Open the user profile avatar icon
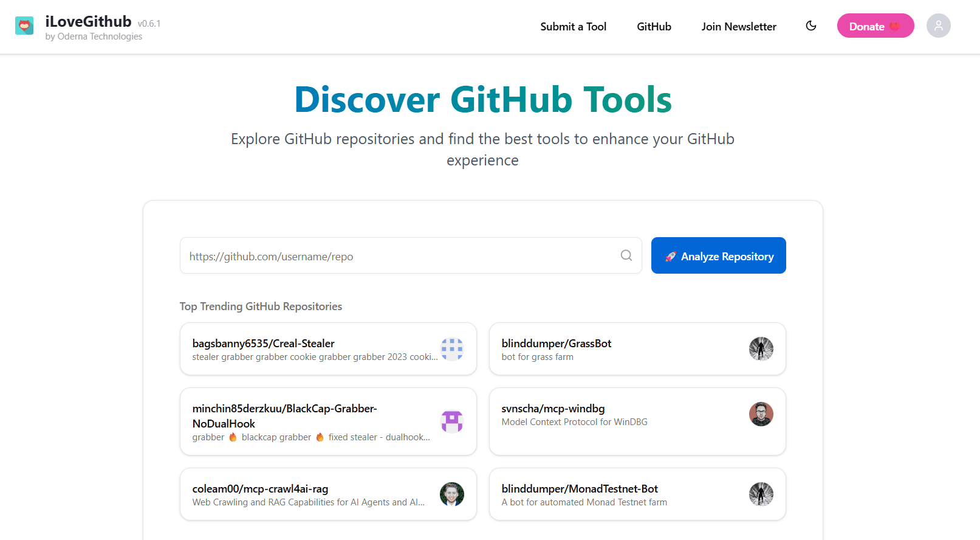This screenshot has width=980, height=540. point(938,26)
